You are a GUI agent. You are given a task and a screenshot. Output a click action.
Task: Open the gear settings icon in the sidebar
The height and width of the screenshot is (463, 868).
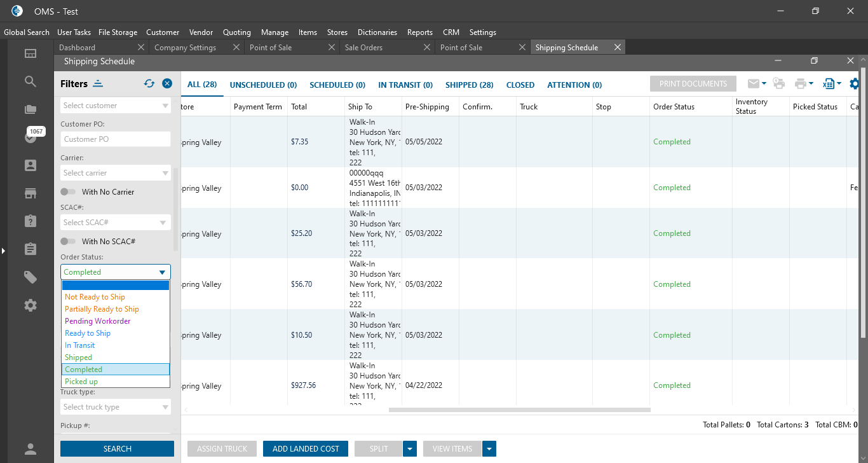(x=31, y=305)
